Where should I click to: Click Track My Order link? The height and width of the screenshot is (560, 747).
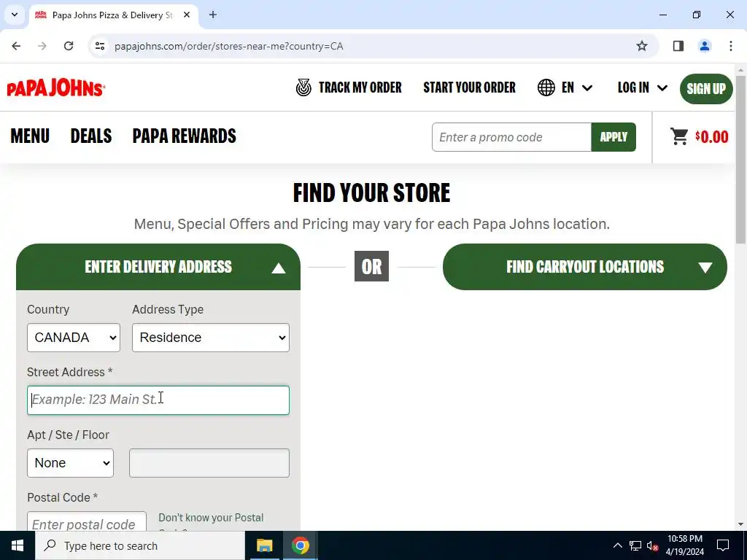[x=360, y=87]
